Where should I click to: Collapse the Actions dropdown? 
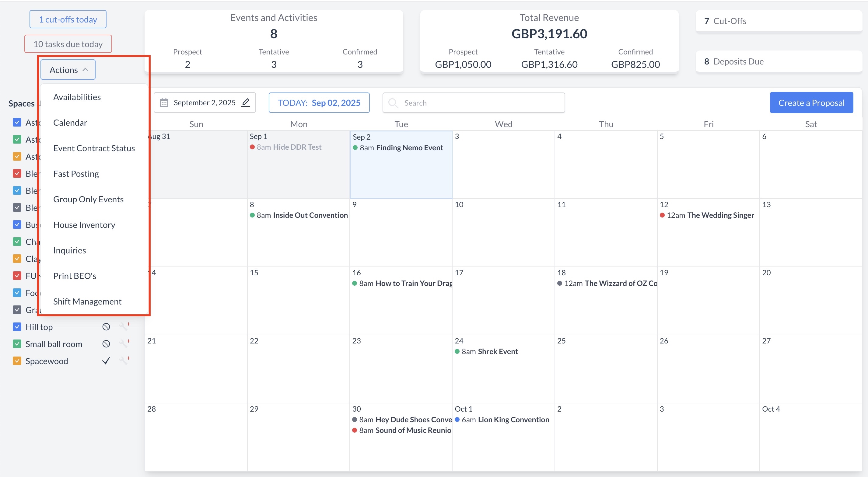[x=68, y=70]
